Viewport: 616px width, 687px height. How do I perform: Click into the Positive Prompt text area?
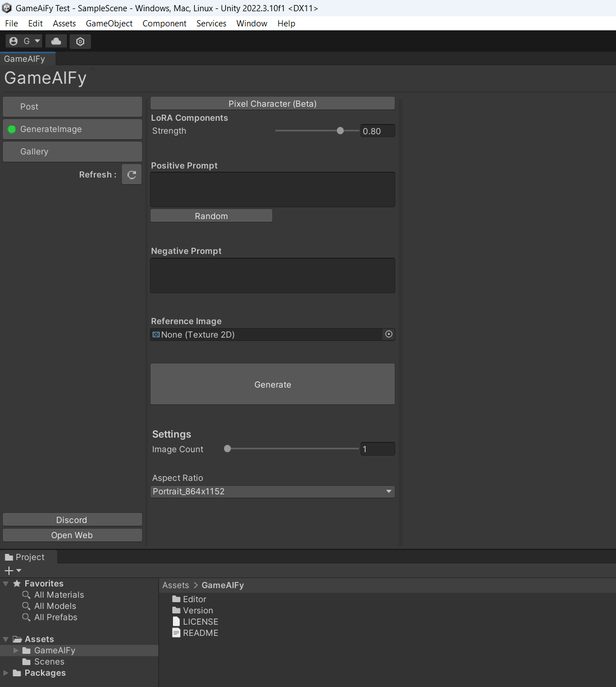pyautogui.click(x=272, y=189)
